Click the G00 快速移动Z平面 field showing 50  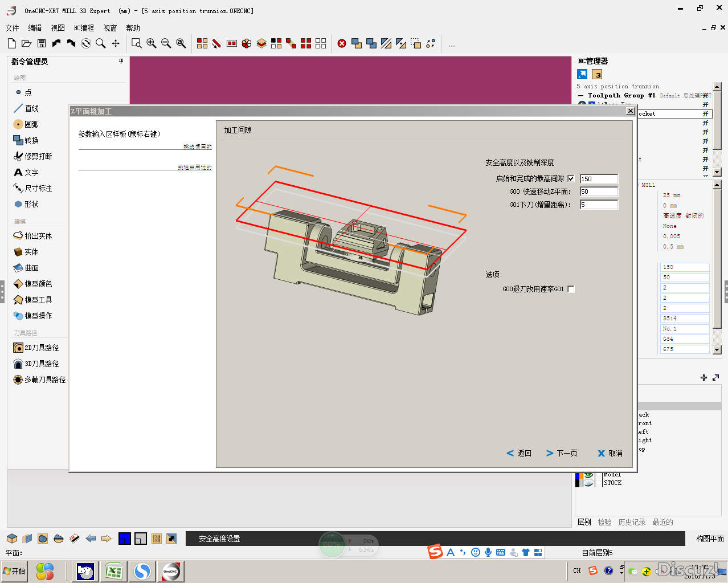pyautogui.click(x=599, y=191)
